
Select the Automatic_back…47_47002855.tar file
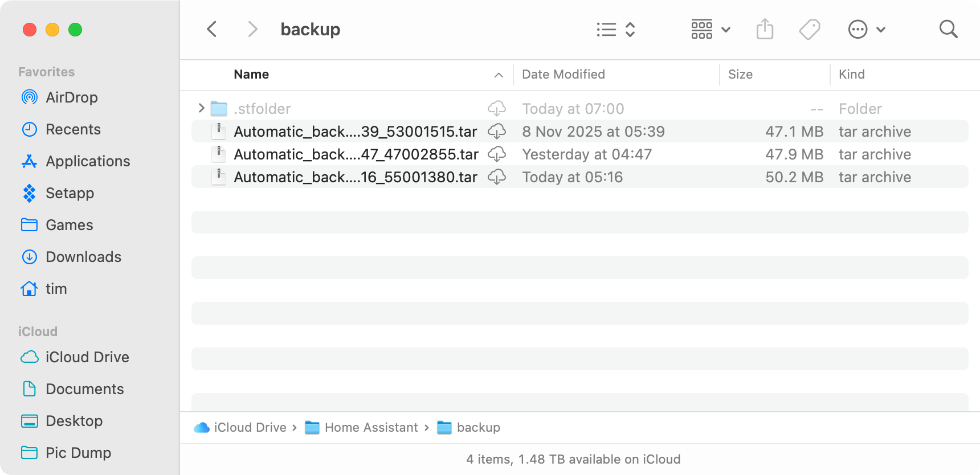point(356,154)
